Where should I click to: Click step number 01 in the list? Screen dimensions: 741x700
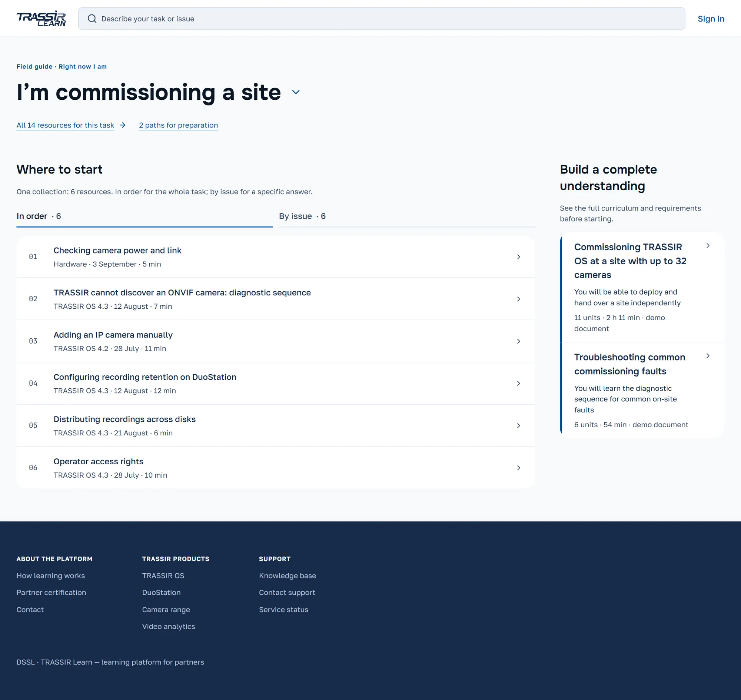(x=33, y=257)
